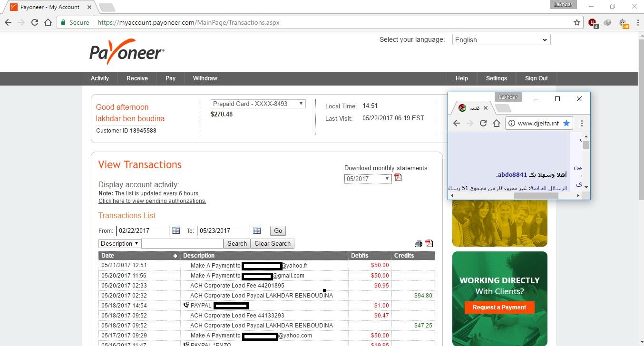This screenshot has width=644, height=346.
Task: Open calendar picker for To date
Action: coord(257,231)
